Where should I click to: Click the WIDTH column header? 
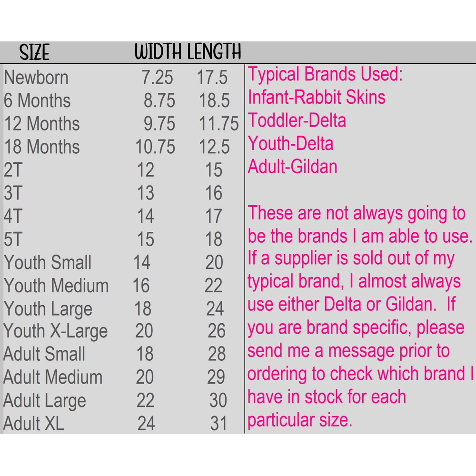(159, 52)
